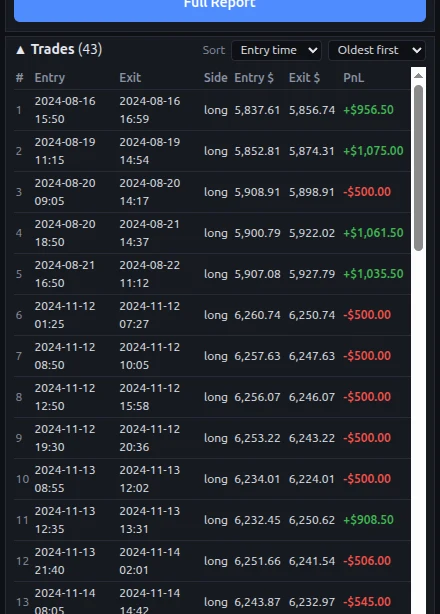Viewport: 440px width, 614px height.
Task: Click exit price 6,246.07
Action: tap(312, 397)
